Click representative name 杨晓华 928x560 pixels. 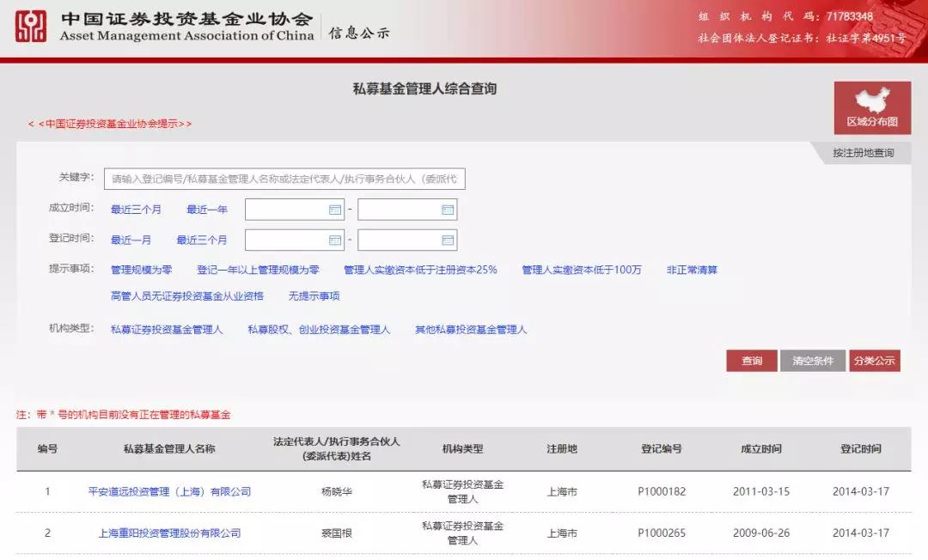(337, 491)
